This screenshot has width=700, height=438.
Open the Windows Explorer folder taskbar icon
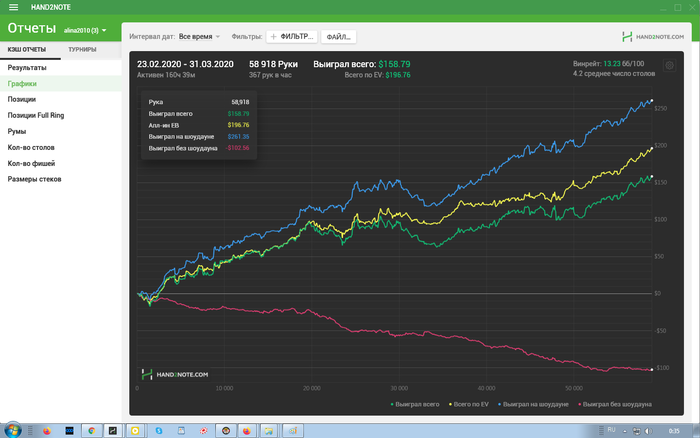269,431
